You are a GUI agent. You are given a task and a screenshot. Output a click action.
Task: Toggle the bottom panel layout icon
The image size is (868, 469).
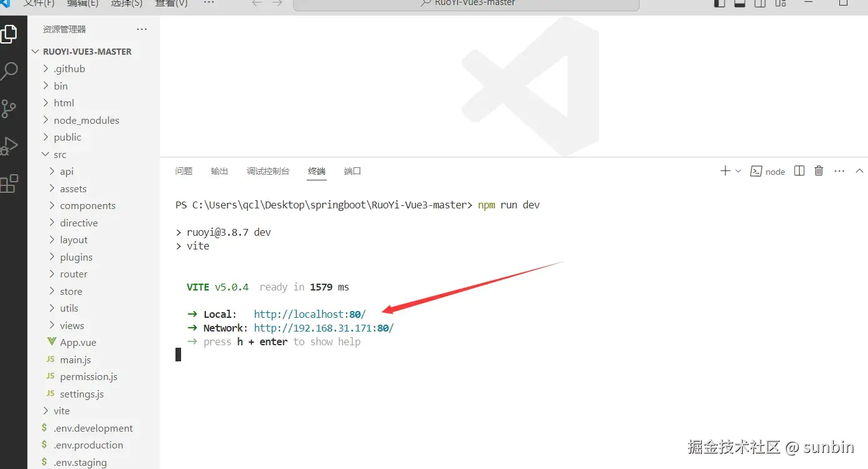pos(740,3)
